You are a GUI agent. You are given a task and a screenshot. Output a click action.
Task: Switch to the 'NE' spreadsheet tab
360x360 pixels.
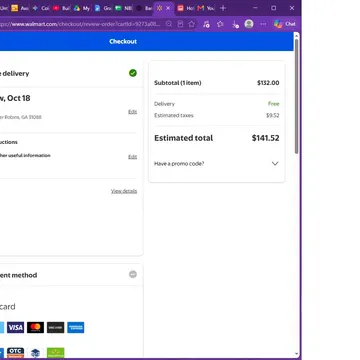tap(123, 8)
